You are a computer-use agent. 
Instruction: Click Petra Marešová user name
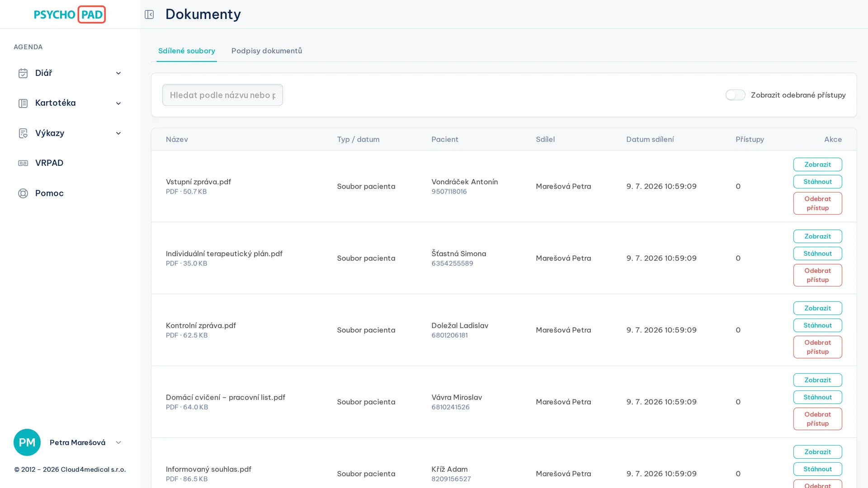[x=77, y=442]
